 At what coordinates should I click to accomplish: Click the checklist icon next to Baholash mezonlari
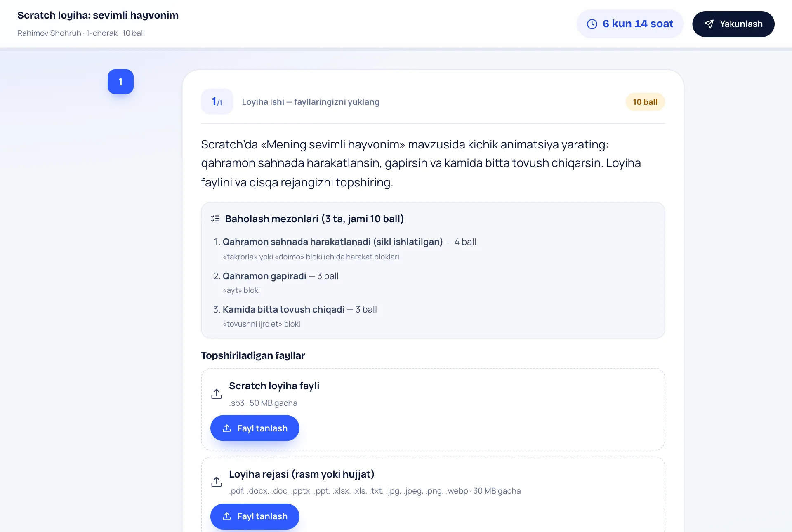[215, 219]
